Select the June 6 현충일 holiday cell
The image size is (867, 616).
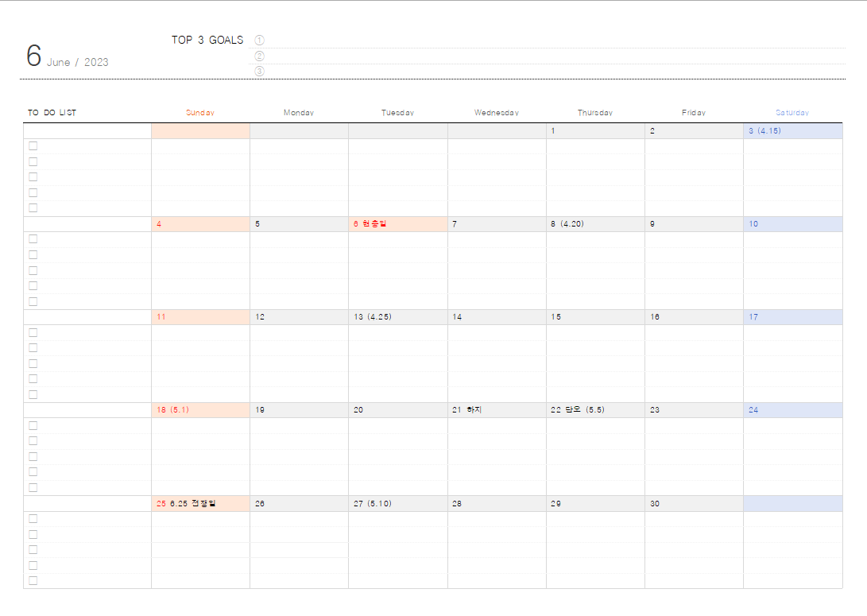pyautogui.click(x=398, y=224)
